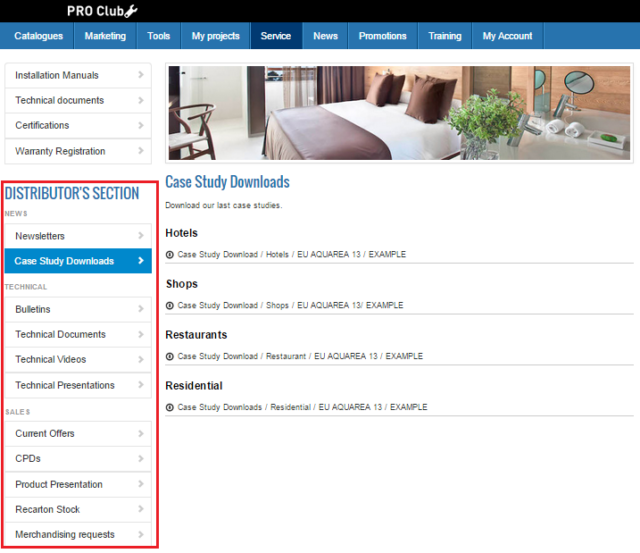Image resolution: width=640 pixels, height=553 pixels.
Task: Click the hotel bedroom banner image
Action: tap(399, 113)
